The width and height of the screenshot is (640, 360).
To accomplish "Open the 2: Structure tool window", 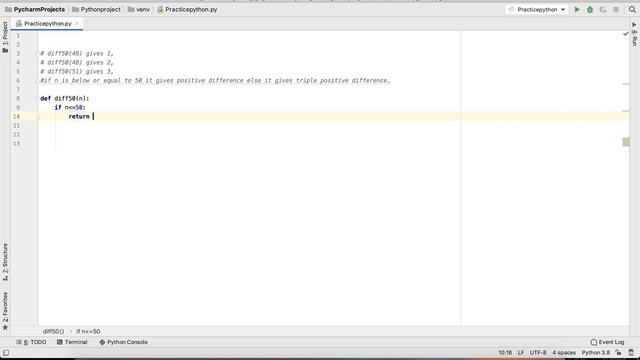I will (5, 262).
